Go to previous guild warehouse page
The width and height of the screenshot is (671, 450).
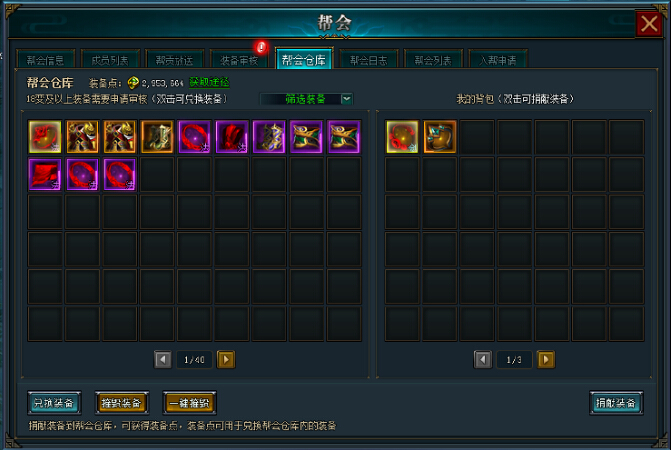coord(163,360)
